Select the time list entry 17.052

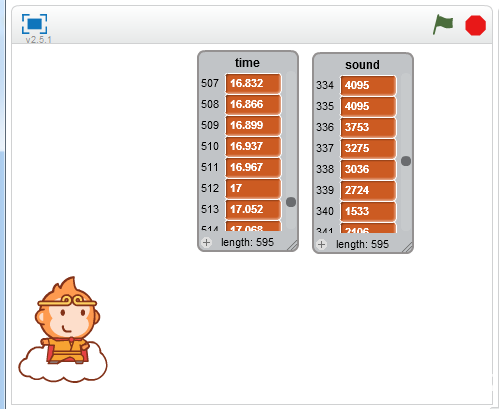point(253,209)
